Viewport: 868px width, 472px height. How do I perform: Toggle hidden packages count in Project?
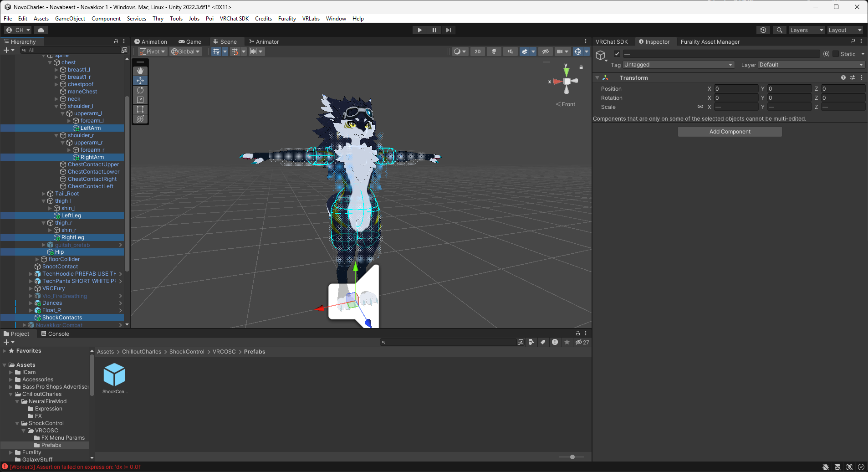pyautogui.click(x=582, y=342)
